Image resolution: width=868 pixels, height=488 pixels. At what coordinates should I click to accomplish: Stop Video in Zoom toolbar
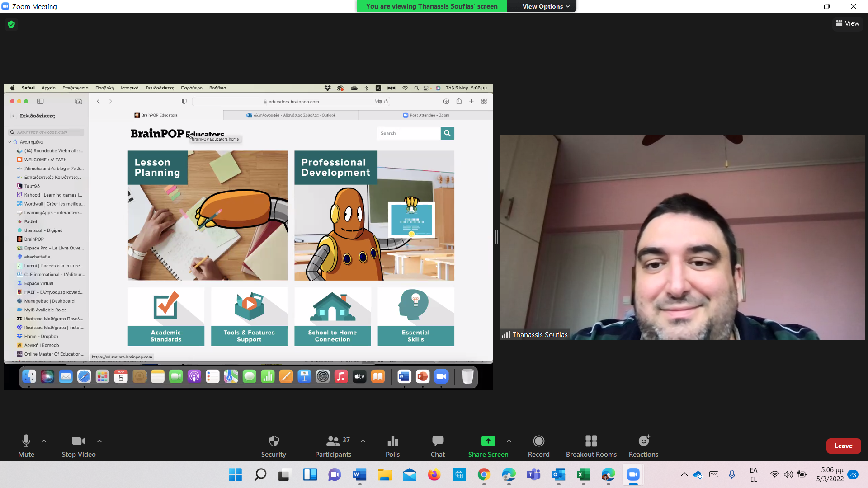[x=79, y=446]
